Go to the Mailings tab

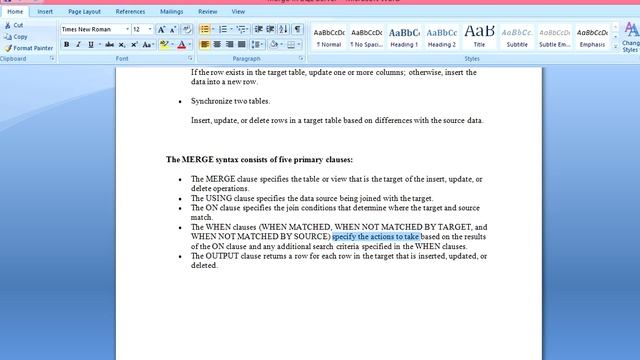171,12
